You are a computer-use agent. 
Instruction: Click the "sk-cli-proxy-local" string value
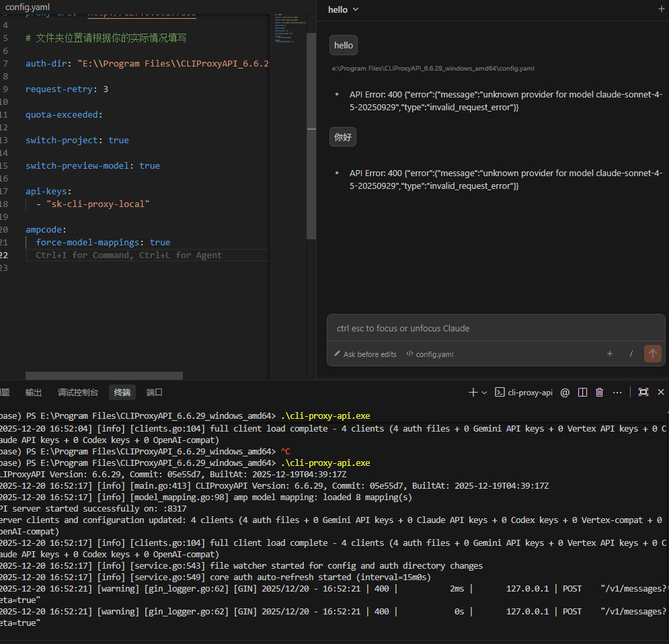pyautogui.click(x=97, y=204)
